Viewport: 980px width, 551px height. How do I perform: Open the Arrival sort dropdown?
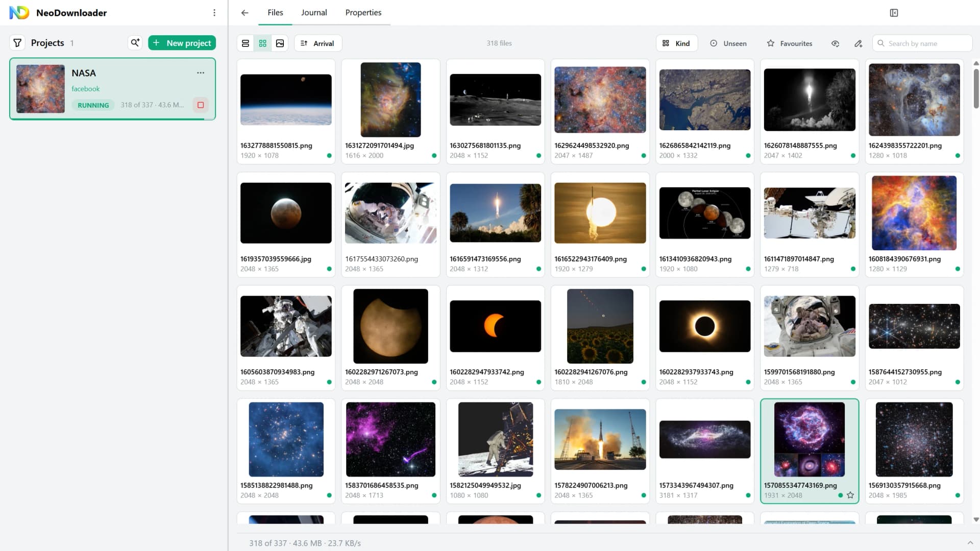(x=317, y=43)
